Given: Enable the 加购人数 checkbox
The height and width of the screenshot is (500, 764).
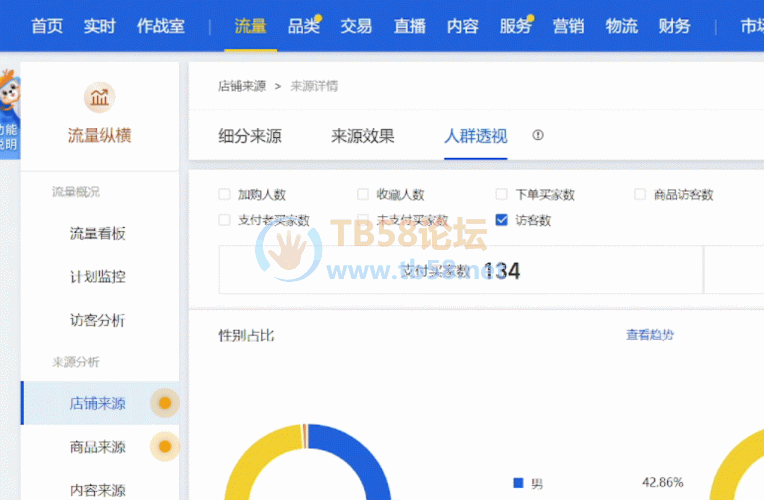Looking at the screenshot, I should pyautogui.click(x=224, y=195).
